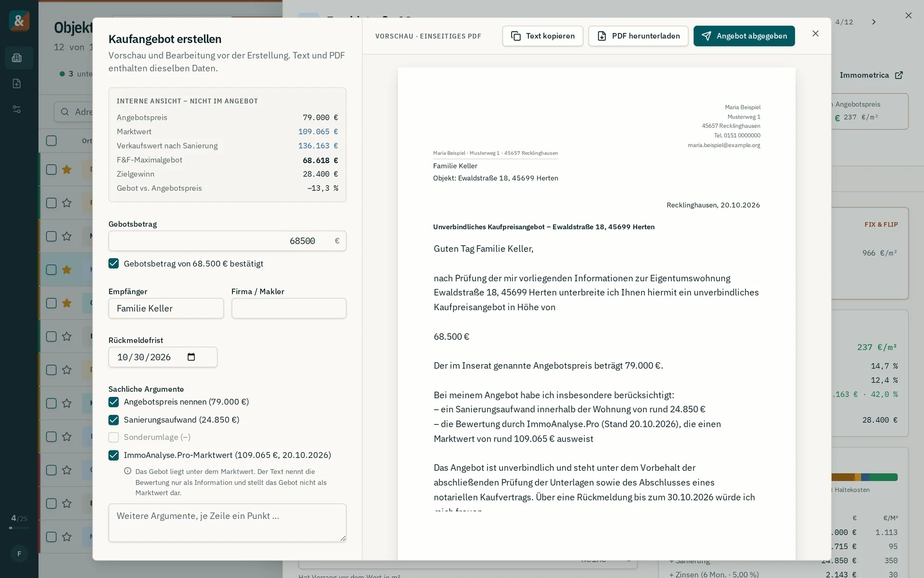This screenshot has width=924, height=578.
Task: Open the building objects icon in sidebar
Action: click(x=17, y=58)
